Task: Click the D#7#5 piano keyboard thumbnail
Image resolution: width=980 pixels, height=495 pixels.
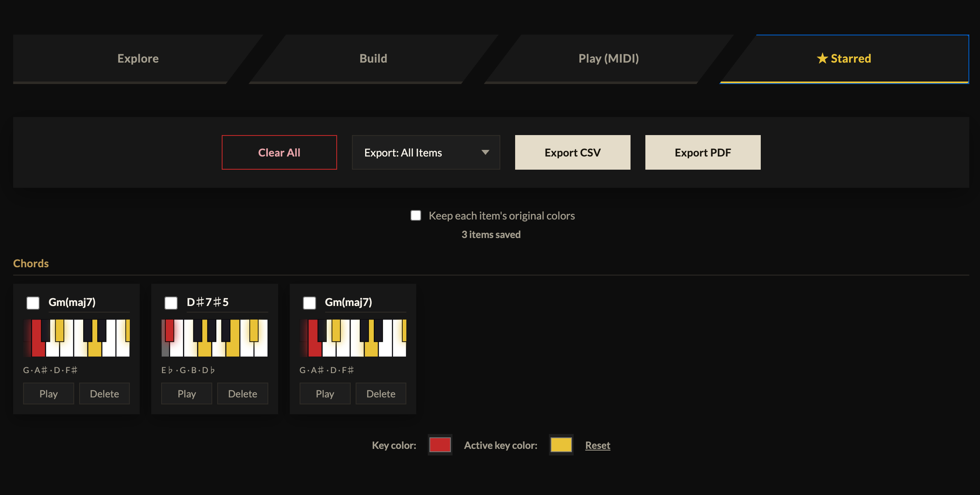Action: (x=215, y=338)
